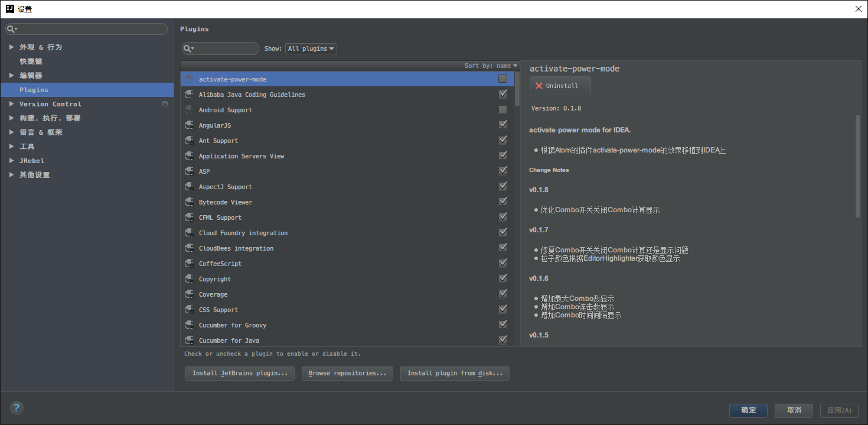Enable the Android Support plugin checkbox
The height and width of the screenshot is (425, 868).
click(502, 110)
